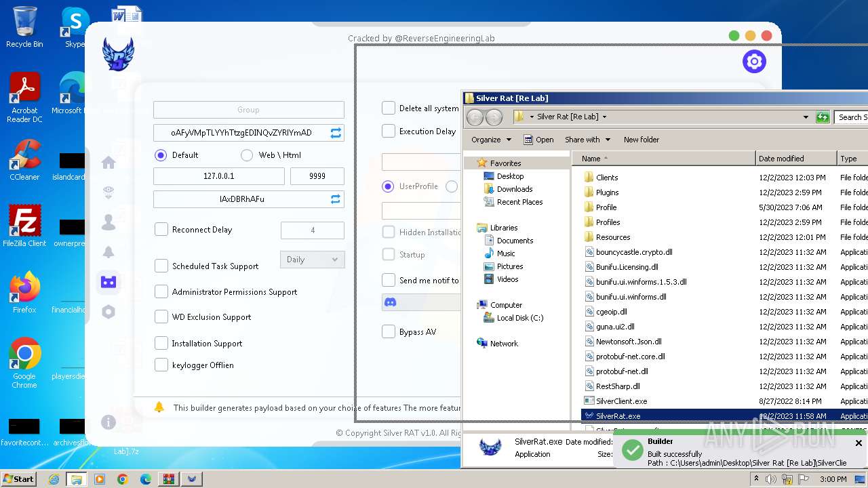This screenshot has height=488, width=868.
Task: Launch Firefox from desktop
Action: [24, 293]
